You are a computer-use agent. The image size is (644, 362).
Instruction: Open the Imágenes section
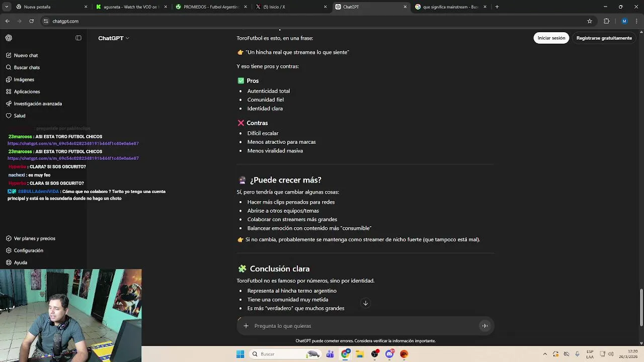point(24,79)
